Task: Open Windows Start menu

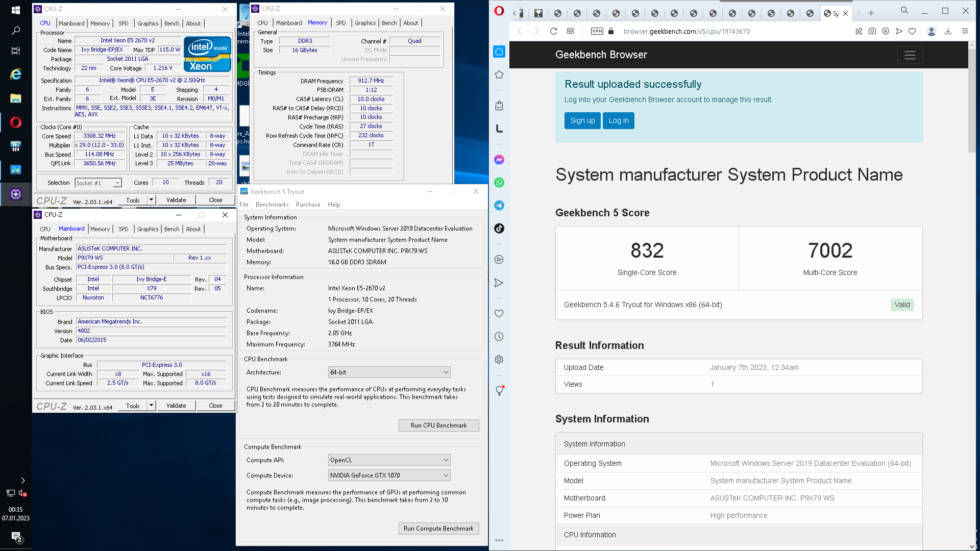Action: (x=16, y=10)
